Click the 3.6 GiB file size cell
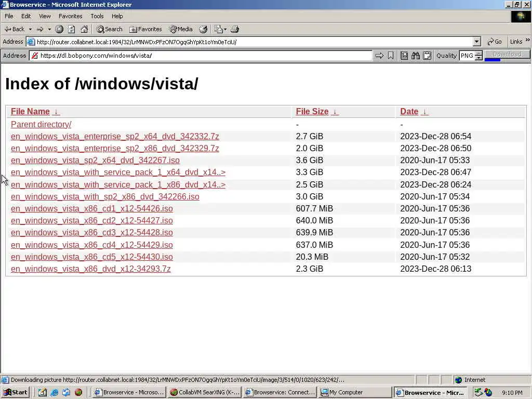This screenshot has width=532, height=399. [x=310, y=160]
